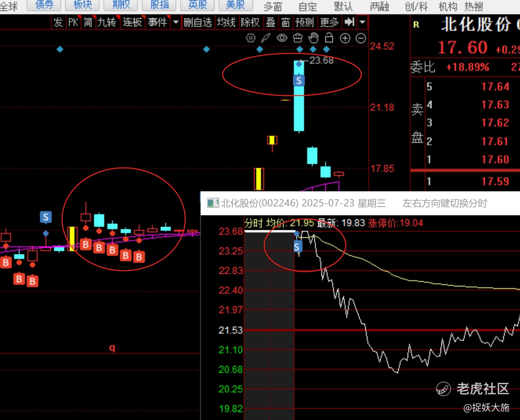
Task: Click the 北化股份 stock name header
Action: pos(476,25)
